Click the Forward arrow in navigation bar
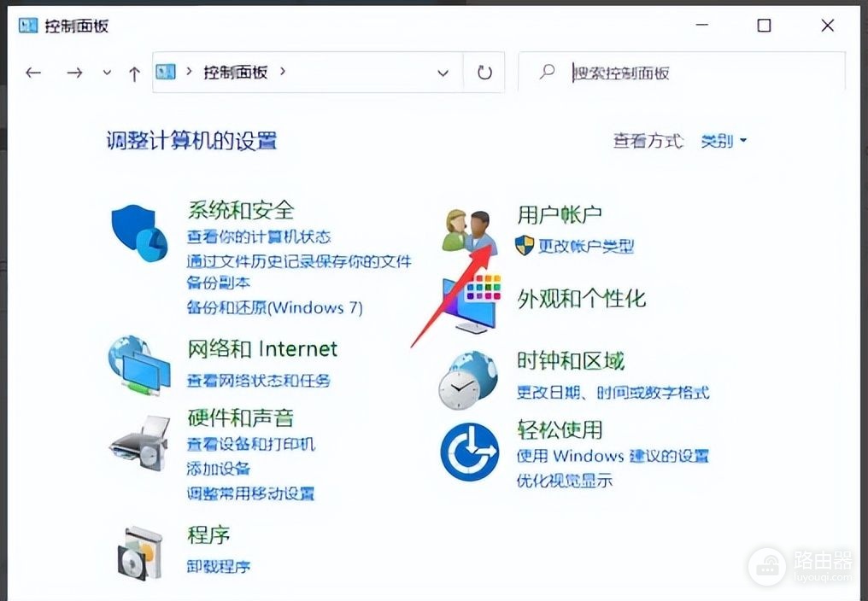 tap(74, 73)
